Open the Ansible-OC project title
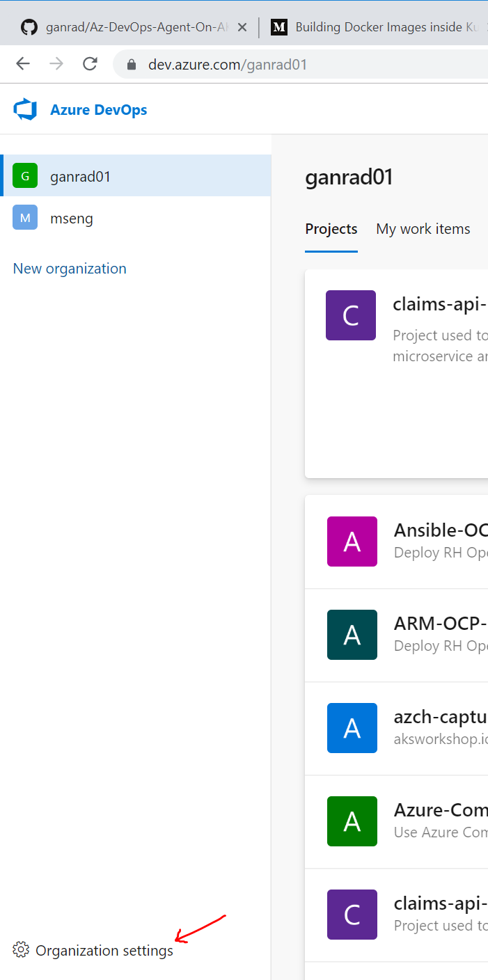This screenshot has height=980, width=488. 440,530
